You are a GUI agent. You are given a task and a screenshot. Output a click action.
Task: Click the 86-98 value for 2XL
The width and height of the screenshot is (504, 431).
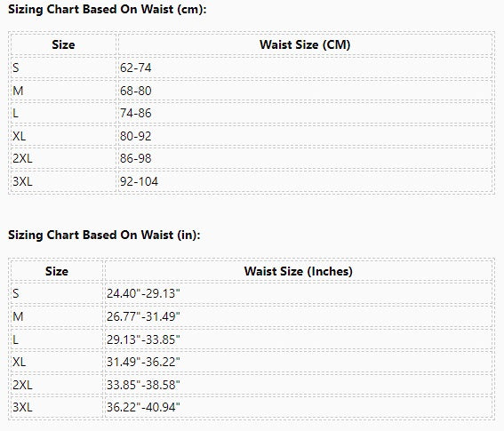point(135,158)
